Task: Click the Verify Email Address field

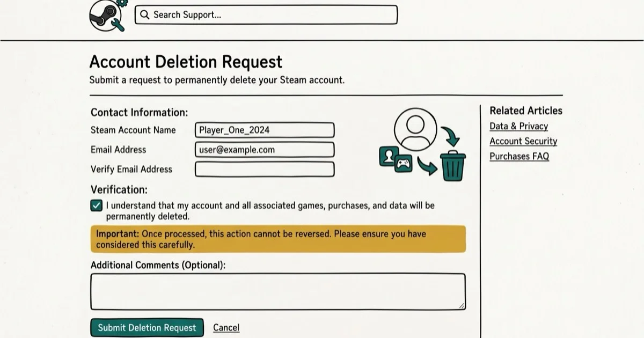Action: pos(265,170)
